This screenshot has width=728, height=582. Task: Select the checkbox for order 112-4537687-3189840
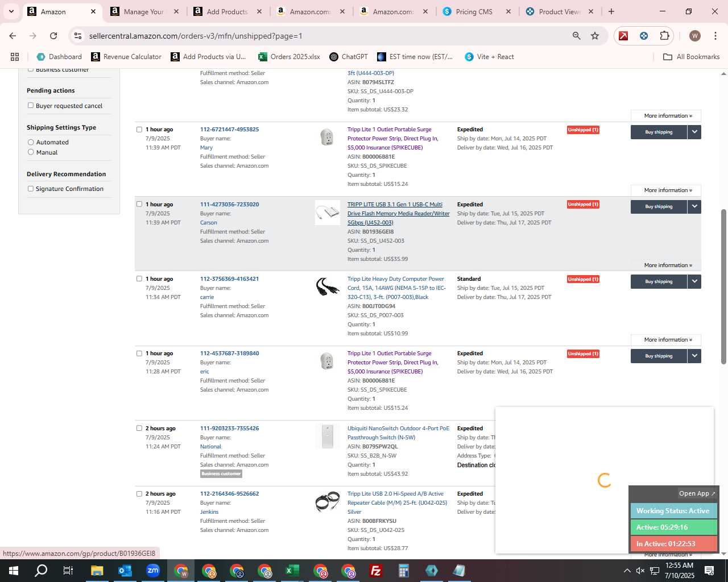(139, 353)
